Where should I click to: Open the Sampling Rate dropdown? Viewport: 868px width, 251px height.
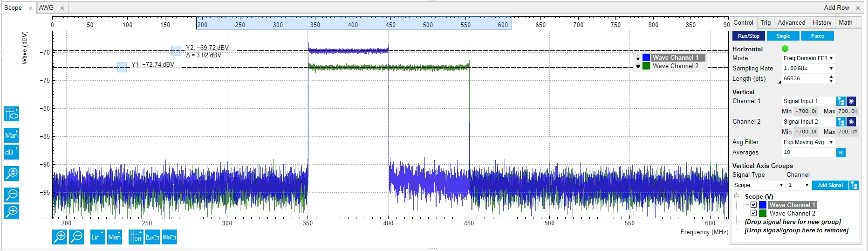pos(808,68)
